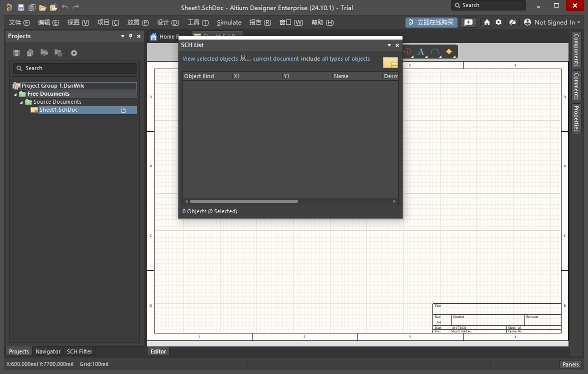Pin the Projects panel
Screen dimensions: 588x374
pos(130,36)
